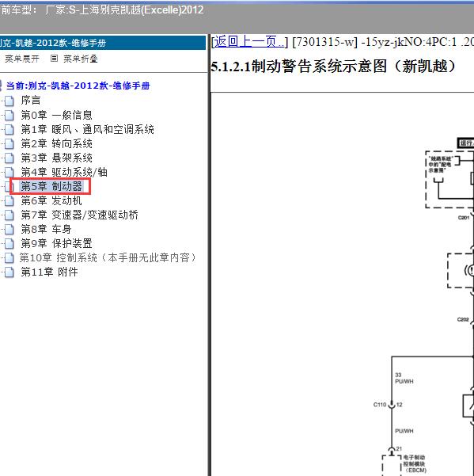
Task: Click the page icon beside 第4章 驱动系统/轴
Action: pos(9,172)
